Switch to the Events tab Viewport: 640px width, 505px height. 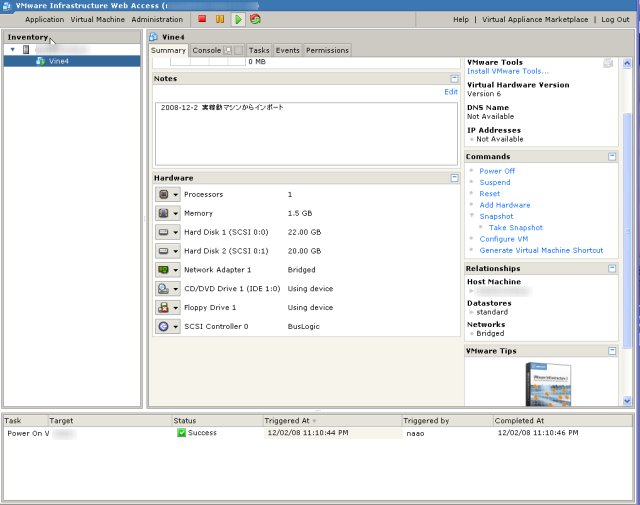[x=288, y=50]
